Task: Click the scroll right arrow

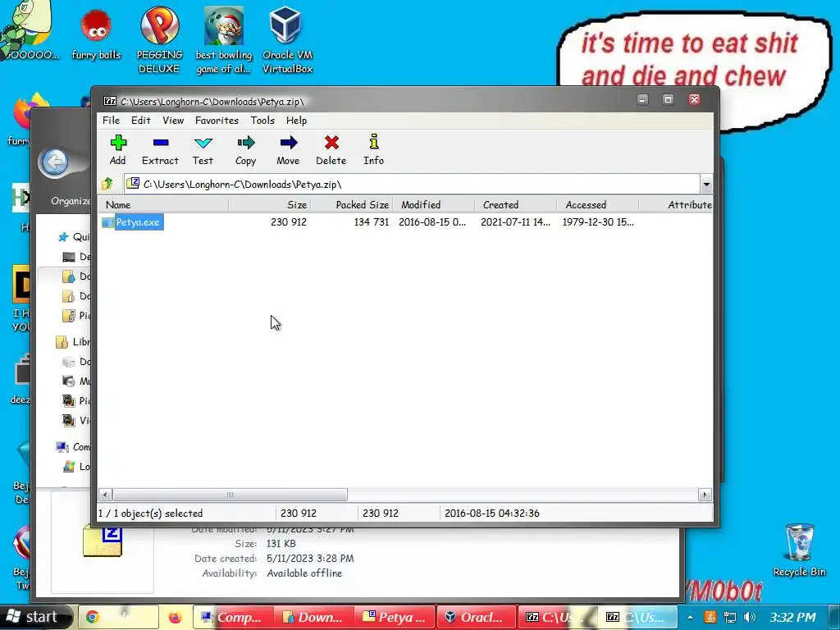Action: 705,495
